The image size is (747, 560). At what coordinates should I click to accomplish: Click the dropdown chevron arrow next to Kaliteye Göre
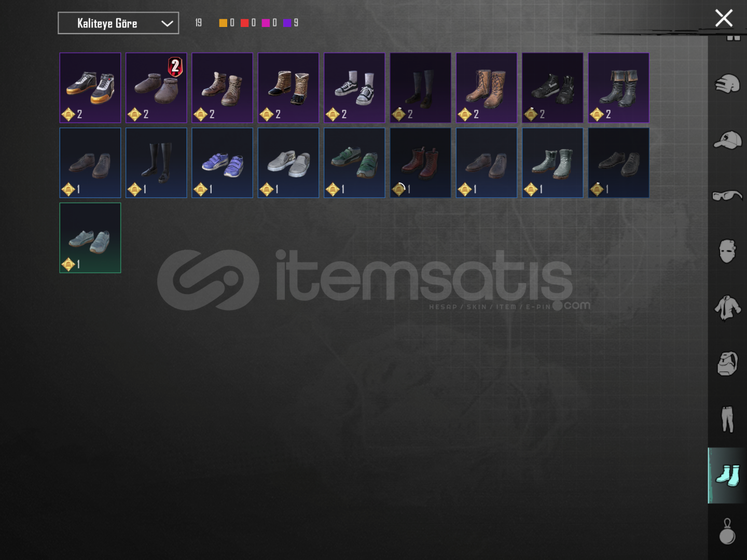pyautogui.click(x=167, y=23)
